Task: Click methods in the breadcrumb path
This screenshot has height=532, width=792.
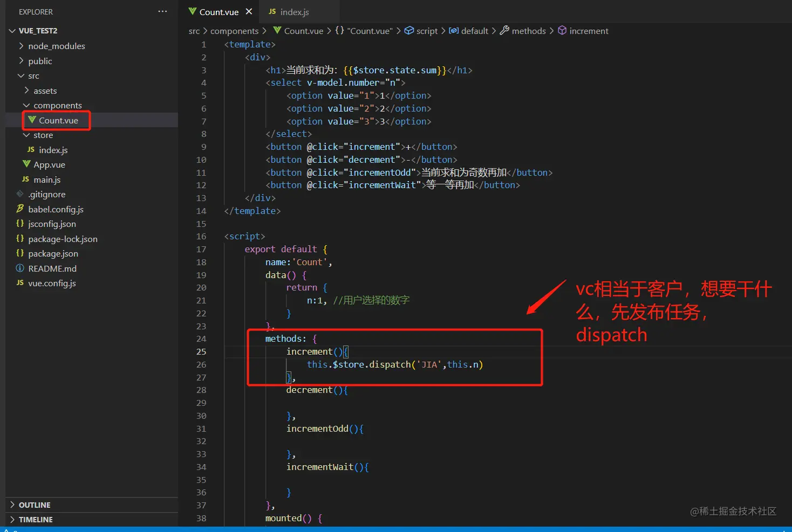Action: click(x=529, y=31)
